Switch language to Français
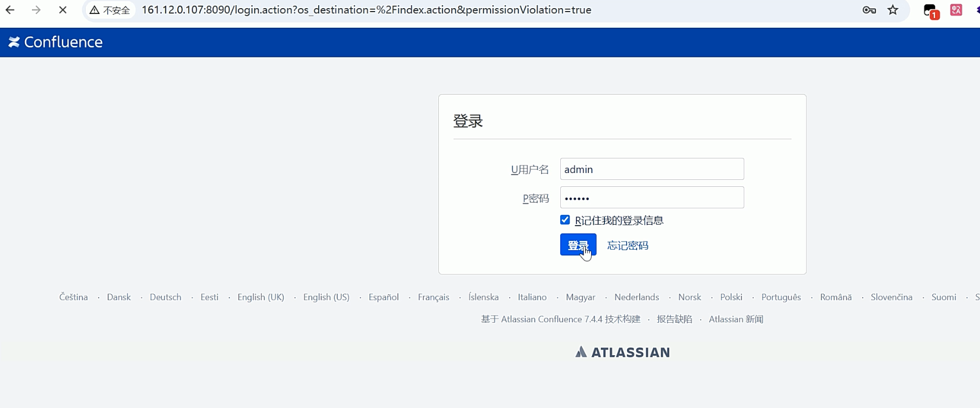Image resolution: width=980 pixels, height=408 pixels. click(434, 297)
